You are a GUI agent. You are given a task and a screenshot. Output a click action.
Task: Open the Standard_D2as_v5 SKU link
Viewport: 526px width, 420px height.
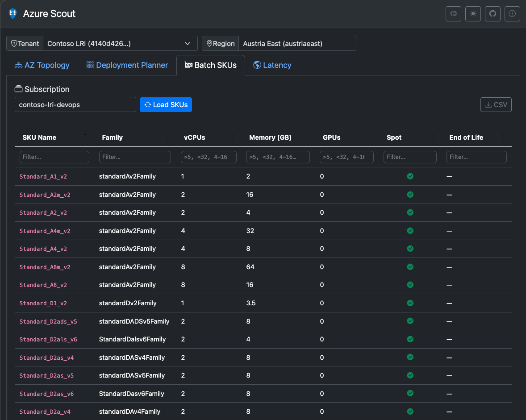pos(46,376)
